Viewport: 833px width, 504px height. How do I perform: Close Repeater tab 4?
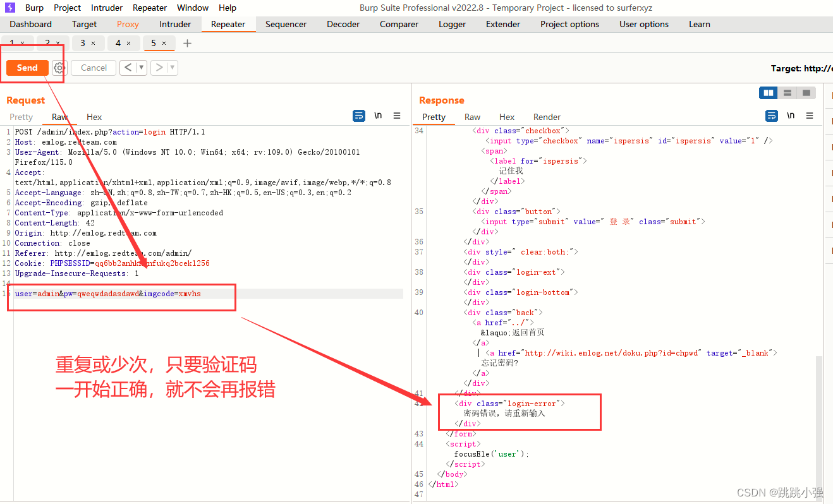[129, 43]
